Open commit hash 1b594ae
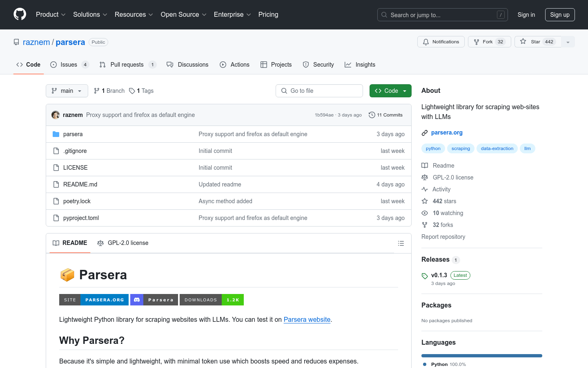The height and width of the screenshot is (368, 588). click(x=324, y=115)
